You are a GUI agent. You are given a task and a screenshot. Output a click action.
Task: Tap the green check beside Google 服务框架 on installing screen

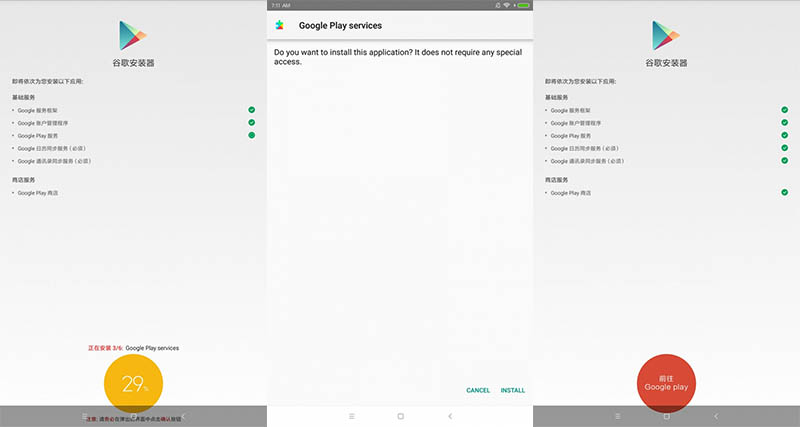[252, 110]
